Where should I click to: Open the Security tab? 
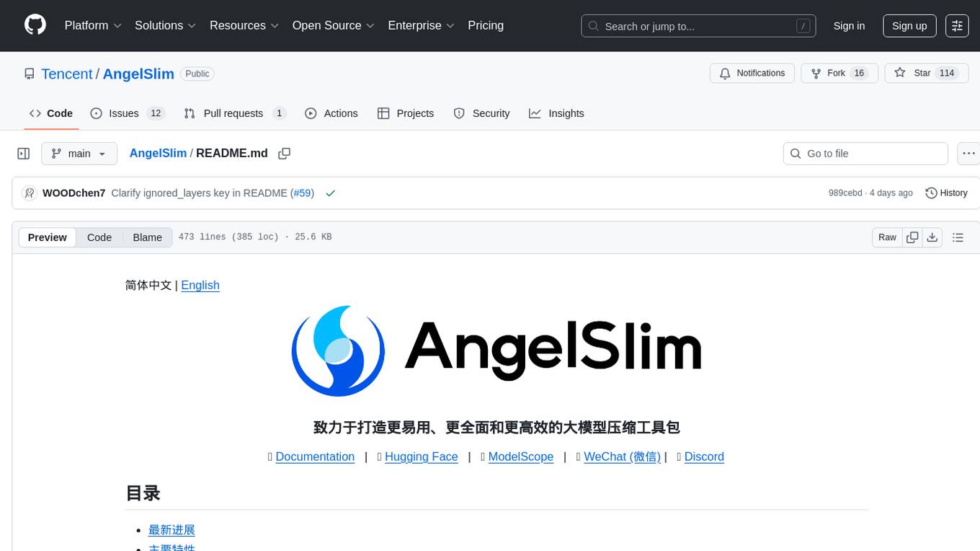(x=481, y=113)
